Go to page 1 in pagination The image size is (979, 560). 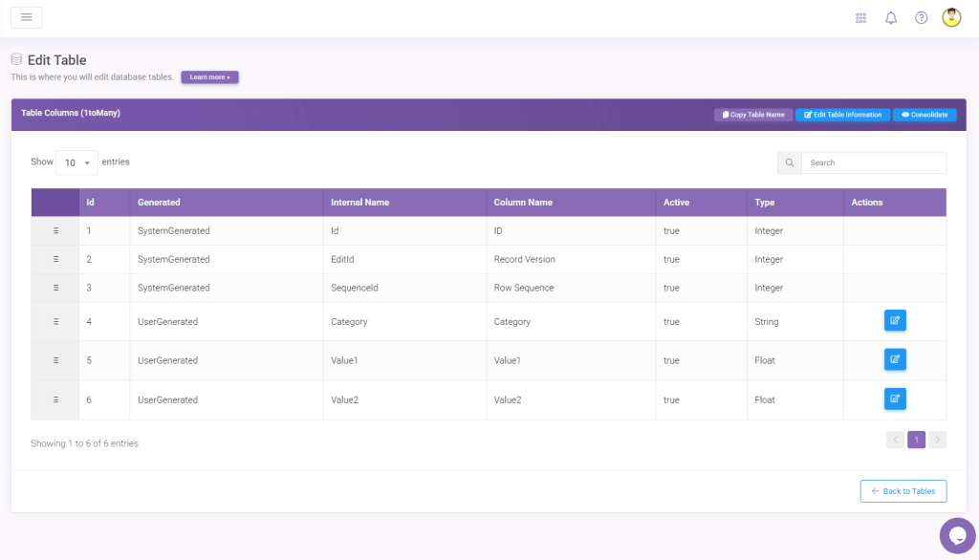click(x=916, y=440)
